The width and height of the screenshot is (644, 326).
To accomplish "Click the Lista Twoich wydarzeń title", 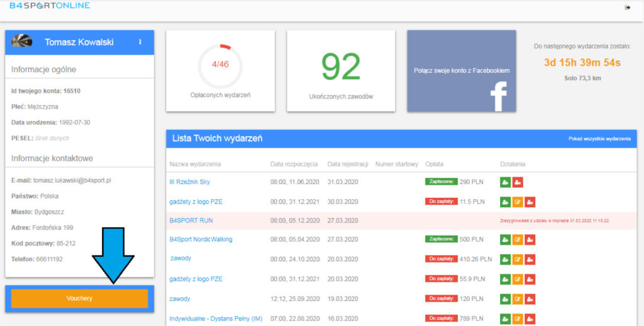I will (x=217, y=139).
